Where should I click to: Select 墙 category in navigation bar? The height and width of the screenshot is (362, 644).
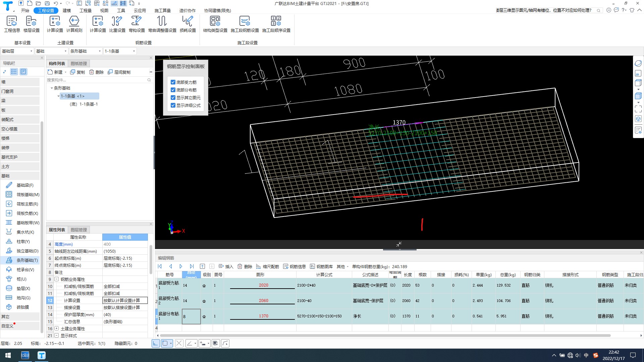click(20, 82)
